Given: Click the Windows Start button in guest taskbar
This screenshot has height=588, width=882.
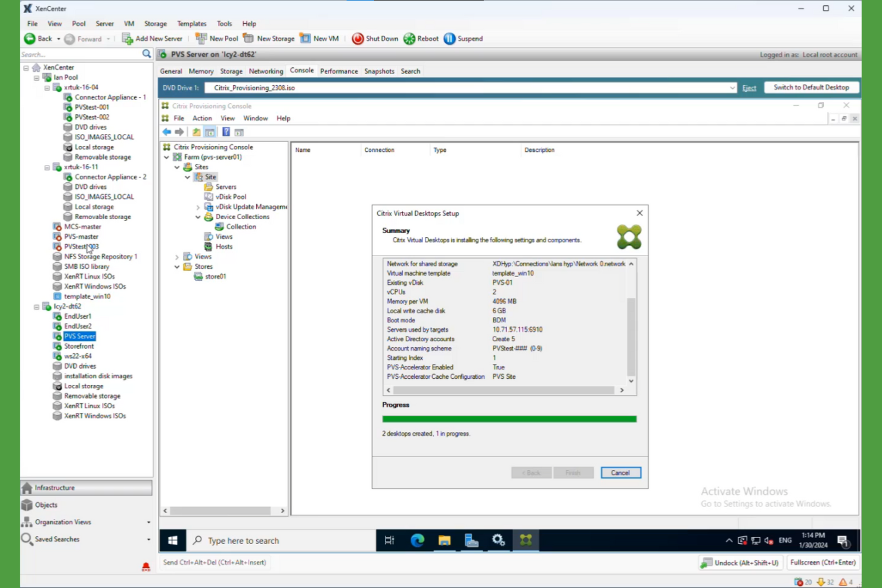Looking at the screenshot, I should click(x=173, y=540).
